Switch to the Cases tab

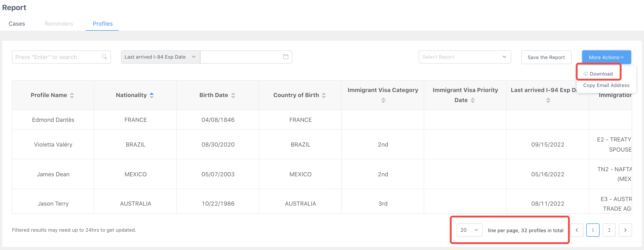[17, 24]
